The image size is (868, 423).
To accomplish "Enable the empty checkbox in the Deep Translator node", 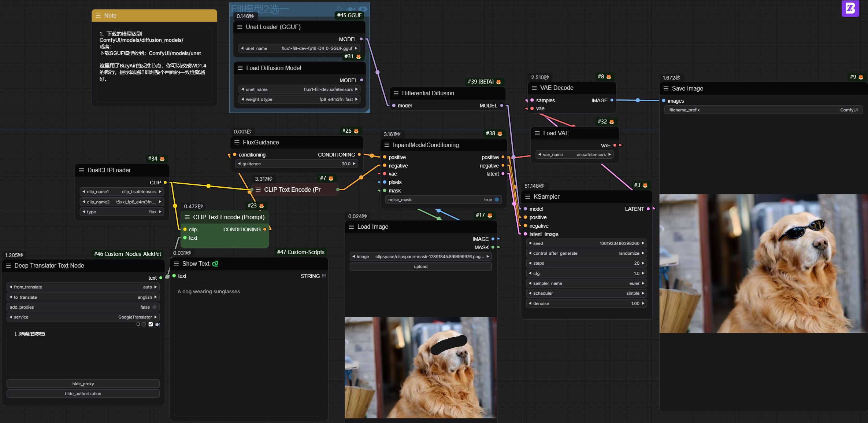I will [x=144, y=324].
